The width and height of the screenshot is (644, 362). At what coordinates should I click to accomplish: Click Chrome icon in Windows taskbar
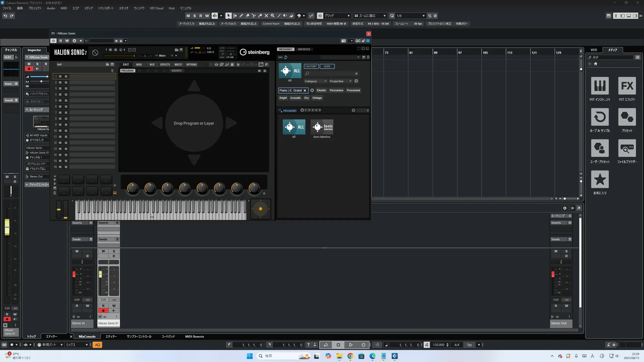pos(350,356)
